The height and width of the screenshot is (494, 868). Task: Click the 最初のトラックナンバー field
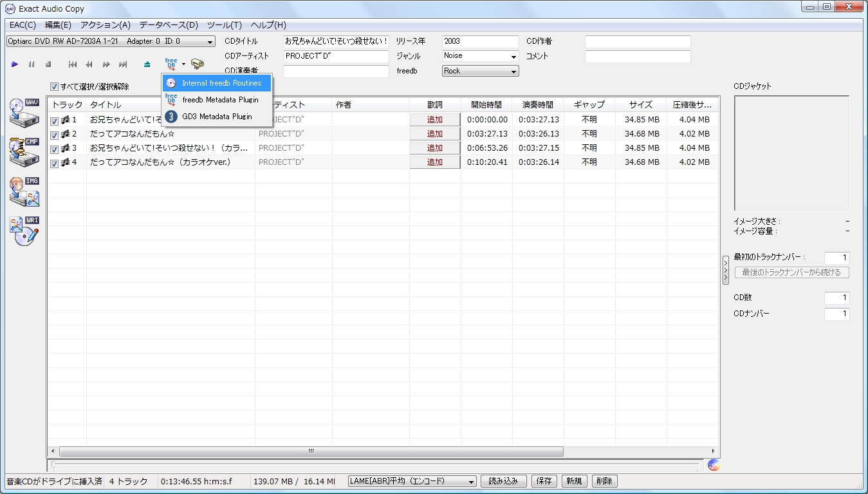pos(837,258)
